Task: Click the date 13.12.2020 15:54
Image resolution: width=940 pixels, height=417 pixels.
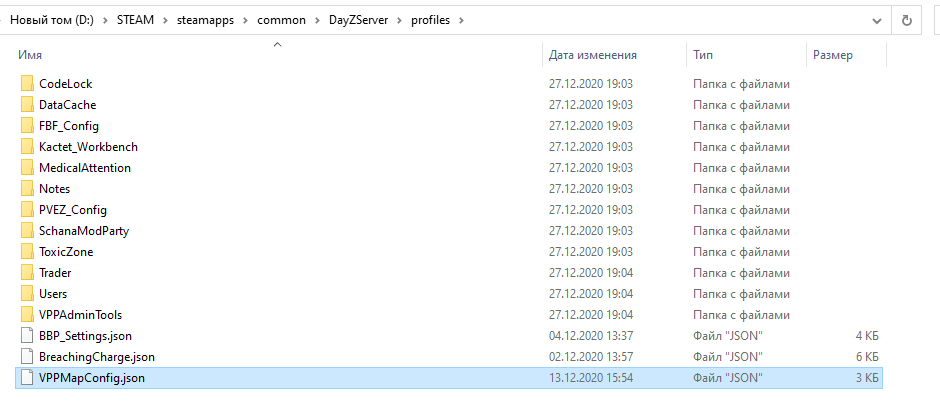Action: (x=590, y=377)
